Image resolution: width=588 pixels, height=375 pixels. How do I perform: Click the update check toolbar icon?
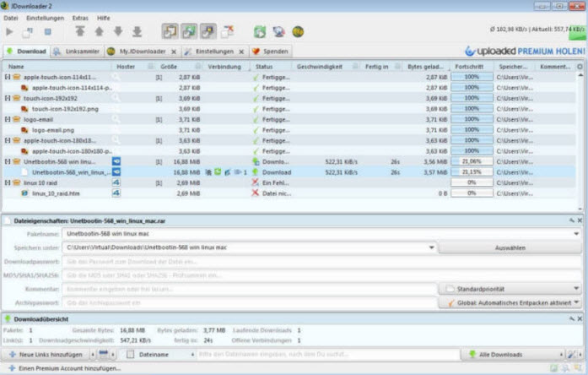(278, 32)
